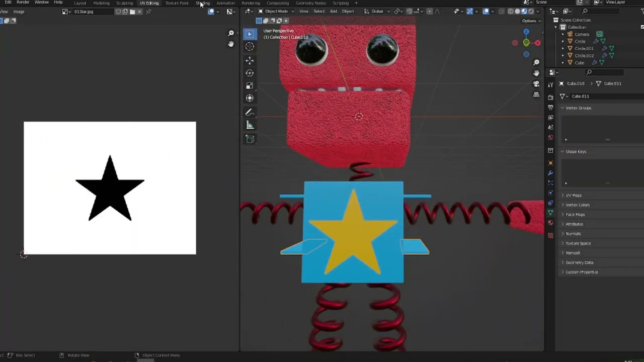Select the Cursor tool in the viewport toolbar
This screenshot has width=644, height=362.
(x=250, y=46)
